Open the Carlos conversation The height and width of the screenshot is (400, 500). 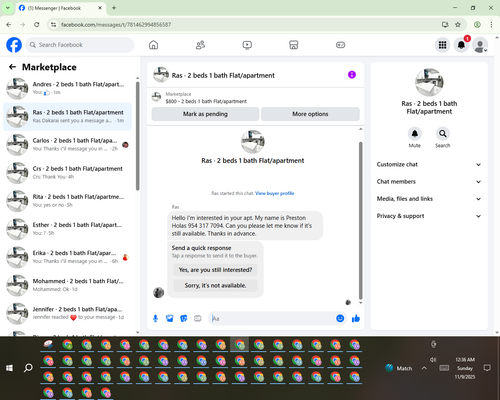coord(68,145)
